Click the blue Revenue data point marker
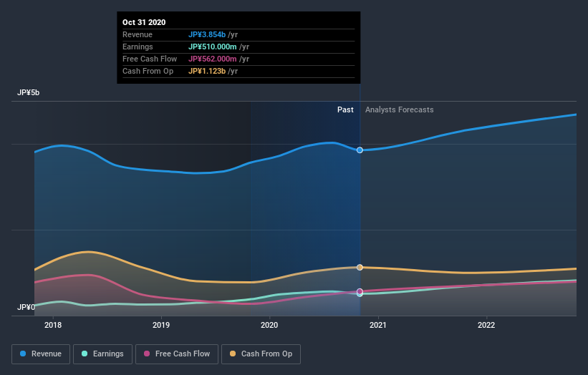 tap(360, 150)
